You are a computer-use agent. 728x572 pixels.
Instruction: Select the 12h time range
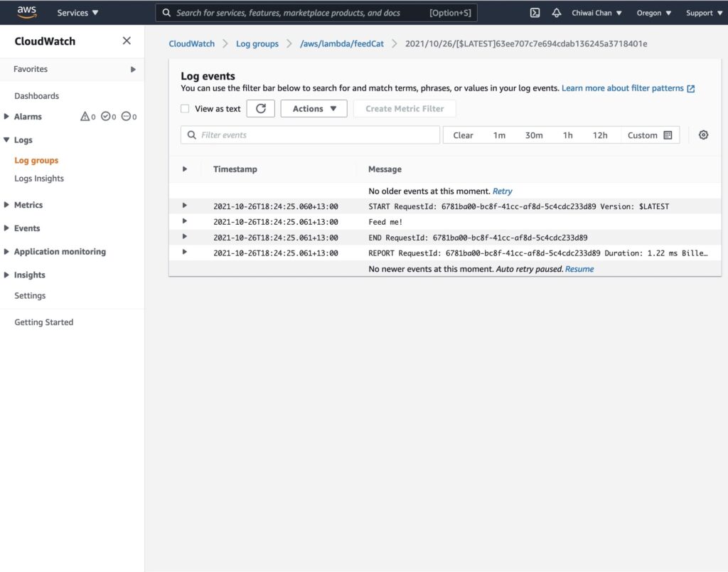pyautogui.click(x=600, y=135)
